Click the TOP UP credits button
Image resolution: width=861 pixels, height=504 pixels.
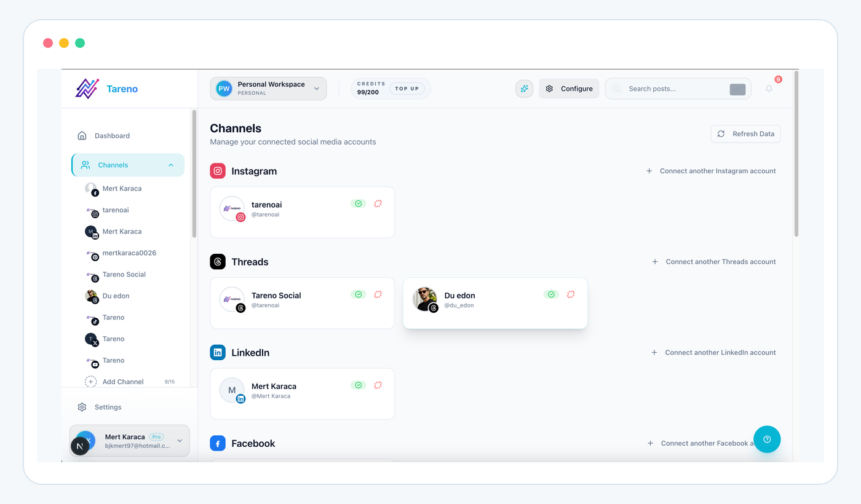point(407,89)
